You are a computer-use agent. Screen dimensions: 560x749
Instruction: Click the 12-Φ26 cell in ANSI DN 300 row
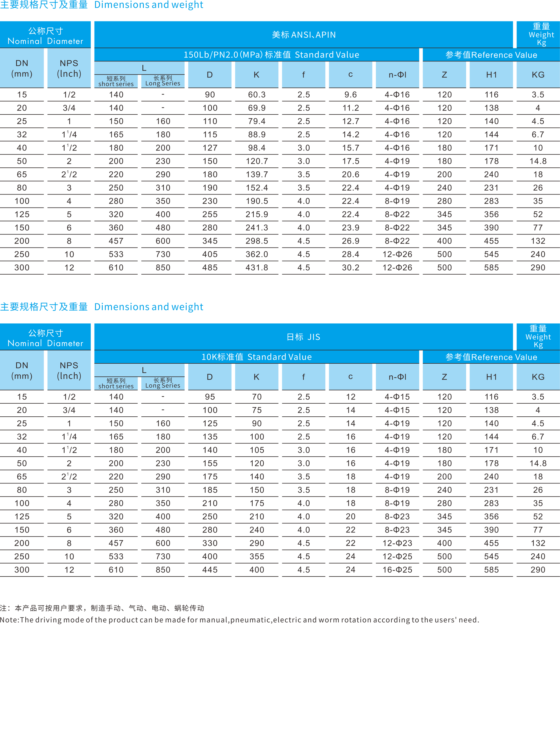(x=397, y=268)
